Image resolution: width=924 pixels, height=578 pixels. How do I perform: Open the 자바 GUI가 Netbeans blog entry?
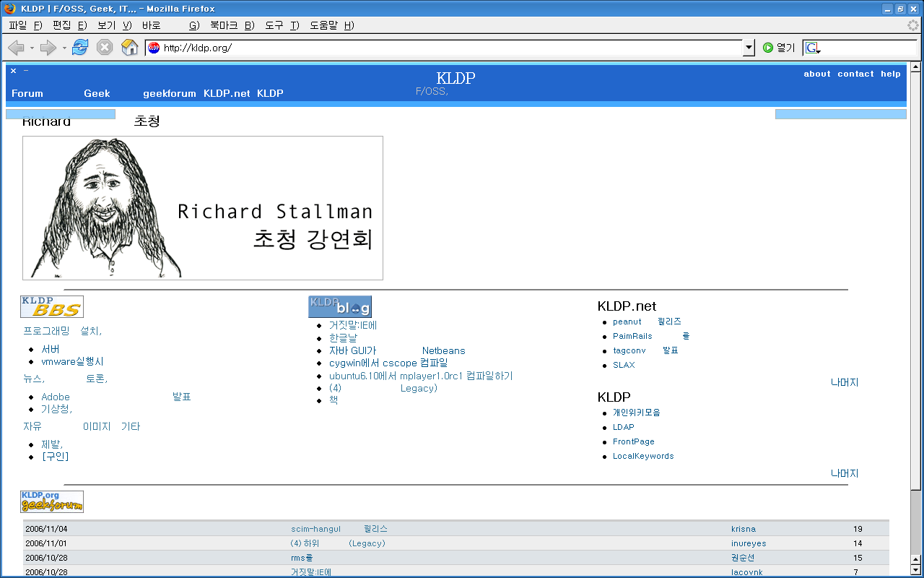coord(397,350)
